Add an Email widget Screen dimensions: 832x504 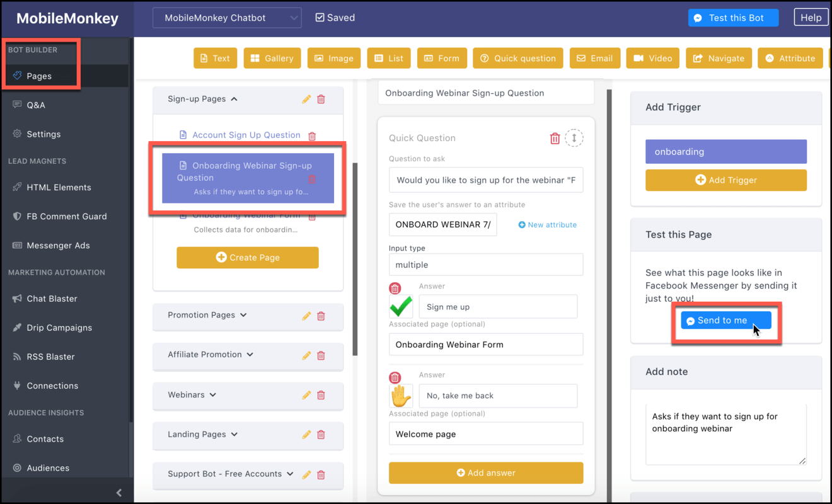tap(595, 58)
